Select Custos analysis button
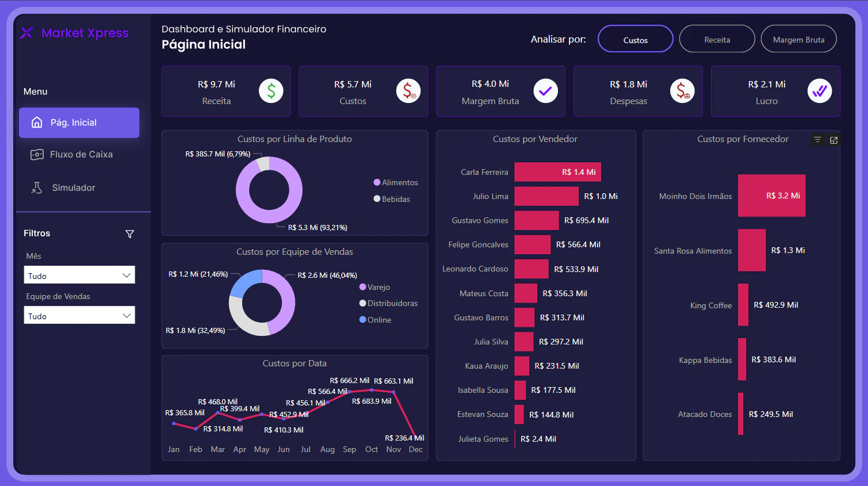Image resolution: width=868 pixels, height=486 pixels. pos(636,39)
